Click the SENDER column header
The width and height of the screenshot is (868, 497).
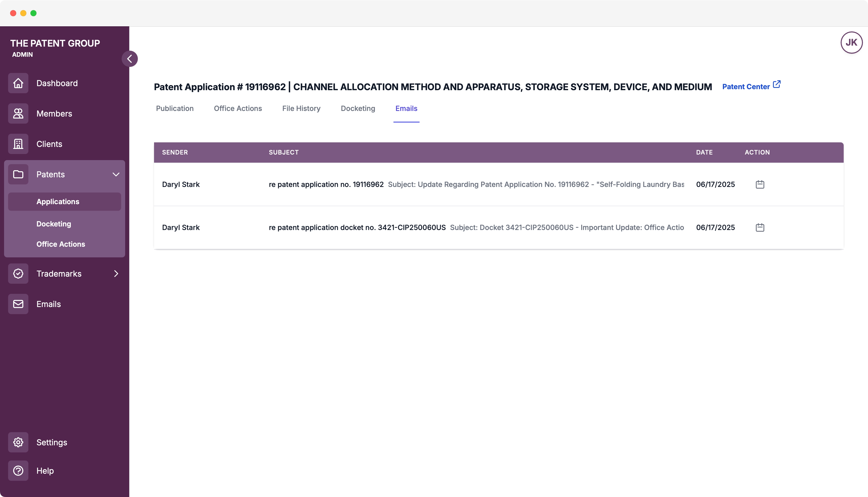coord(175,152)
